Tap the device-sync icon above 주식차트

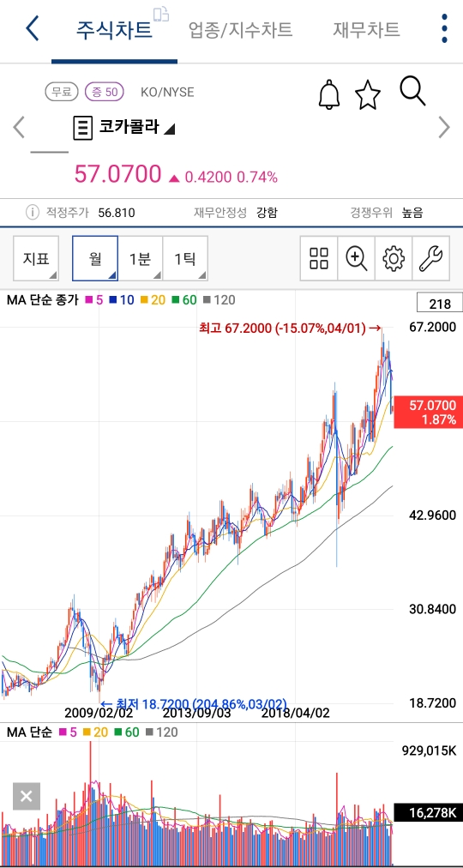coord(161,14)
